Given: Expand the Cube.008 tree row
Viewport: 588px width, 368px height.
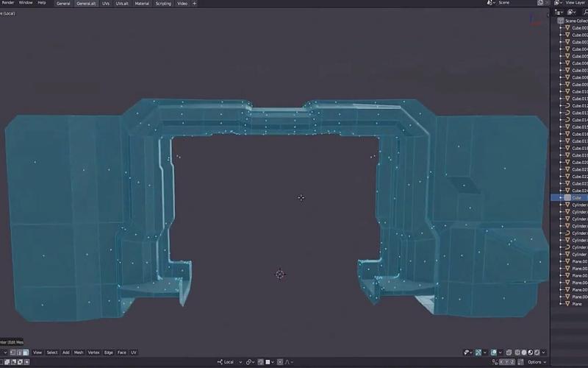Looking at the screenshot, I should tap(561, 77).
